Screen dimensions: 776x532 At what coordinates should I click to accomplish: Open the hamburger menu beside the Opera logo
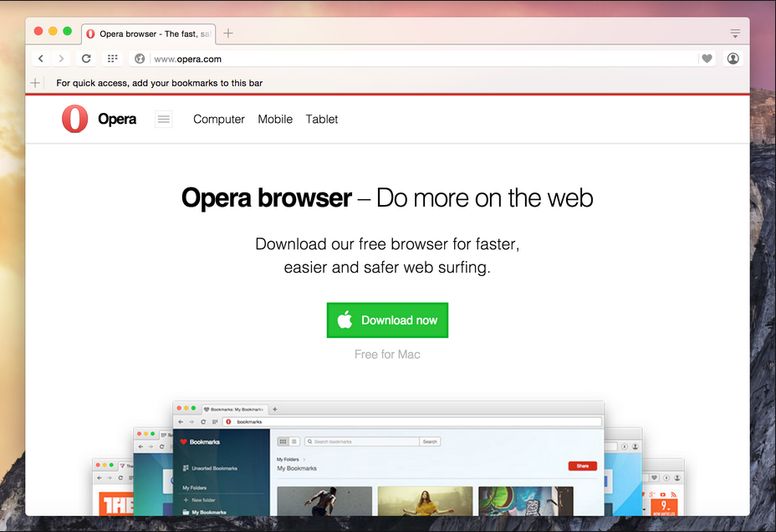pyautogui.click(x=163, y=119)
